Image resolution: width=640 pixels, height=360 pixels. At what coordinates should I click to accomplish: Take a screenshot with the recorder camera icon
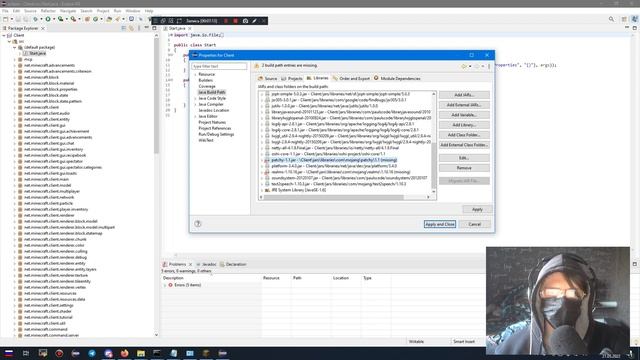pos(245,21)
